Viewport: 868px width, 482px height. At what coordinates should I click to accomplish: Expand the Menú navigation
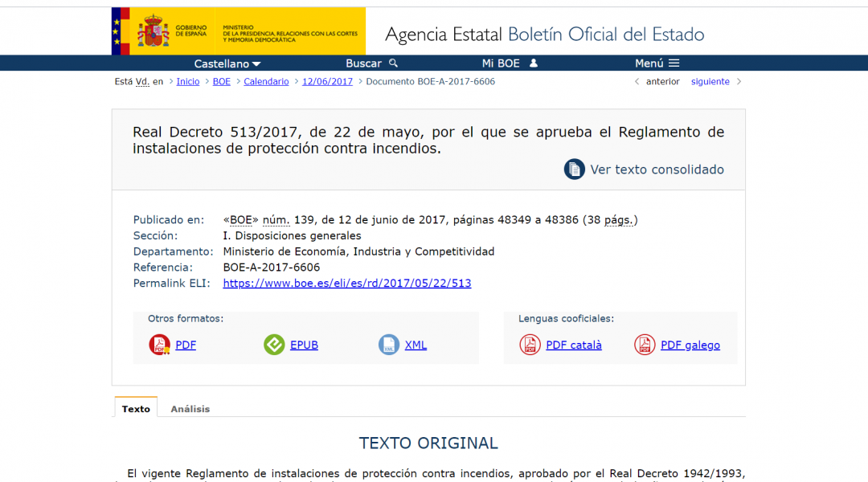pos(657,63)
